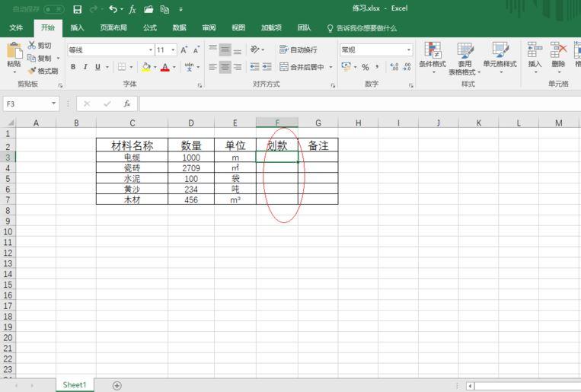Decrease font size with smaller A icon
The height and width of the screenshot is (392, 581).
(x=196, y=50)
